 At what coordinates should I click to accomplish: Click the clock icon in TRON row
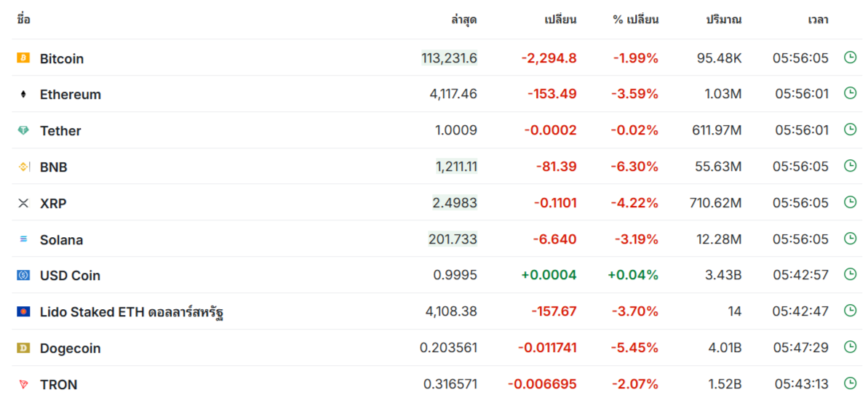click(850, 384)
